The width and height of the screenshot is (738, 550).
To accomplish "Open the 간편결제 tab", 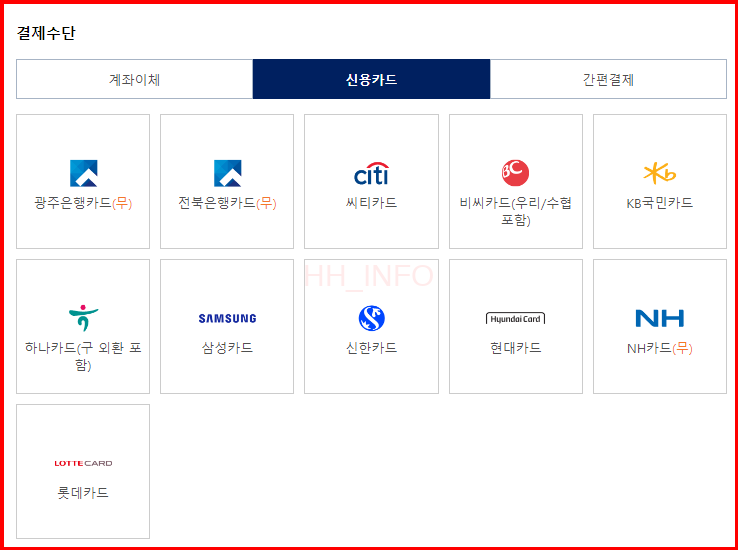I will [608, 79].
